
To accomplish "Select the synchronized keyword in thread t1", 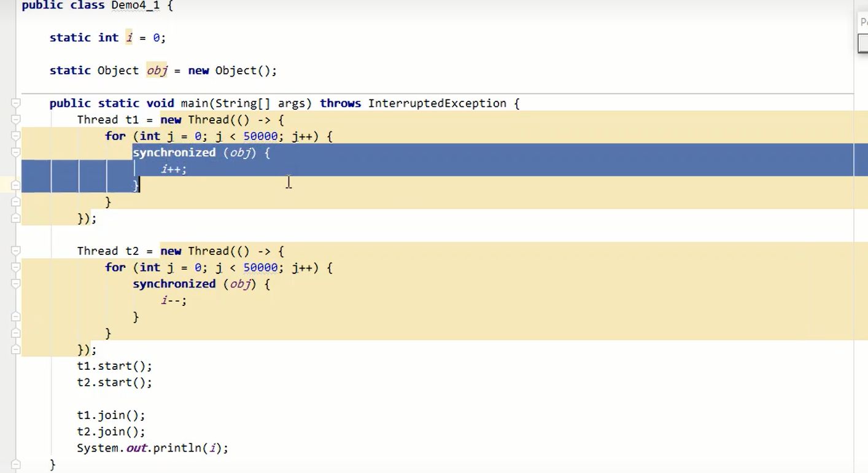I will click(174, 152).
